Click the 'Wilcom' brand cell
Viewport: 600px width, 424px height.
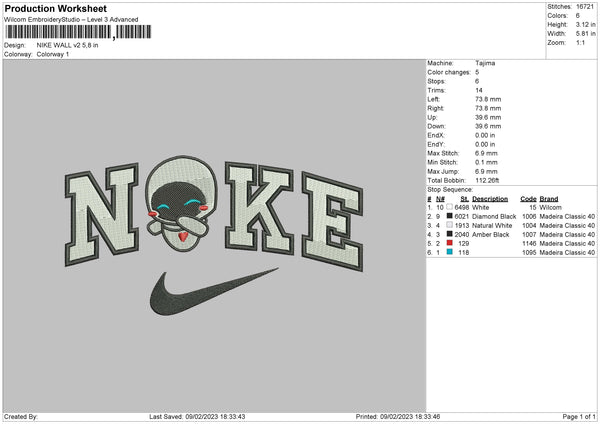click(x=551, y=207)
